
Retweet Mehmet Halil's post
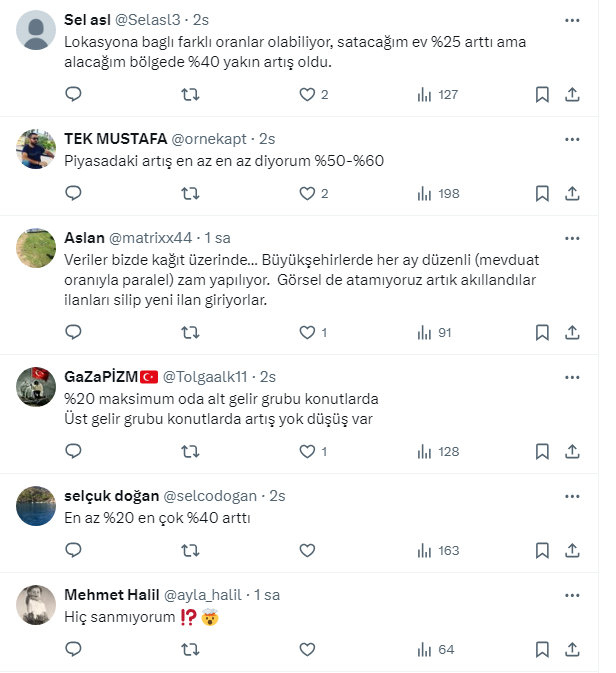click(x=190, y=649)
